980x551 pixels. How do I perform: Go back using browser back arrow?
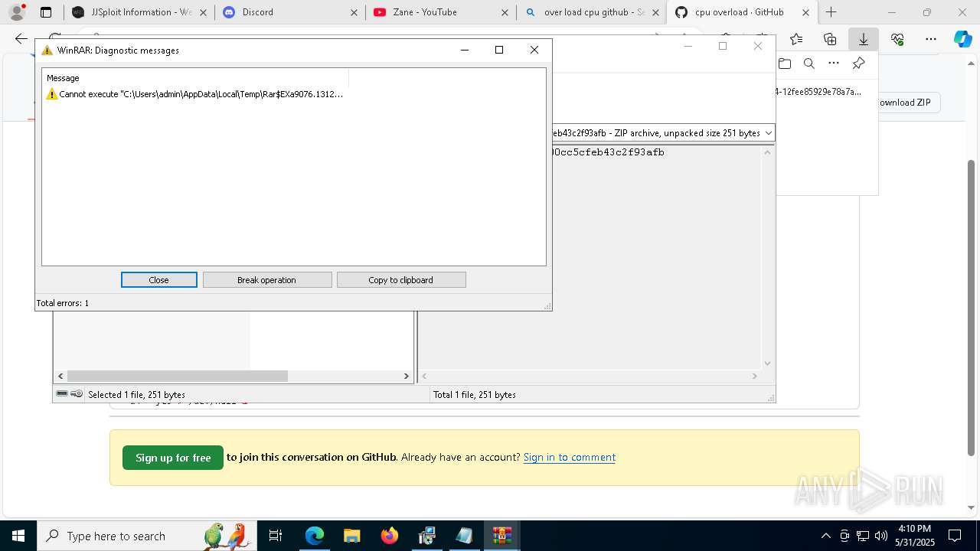coord(21,39)
